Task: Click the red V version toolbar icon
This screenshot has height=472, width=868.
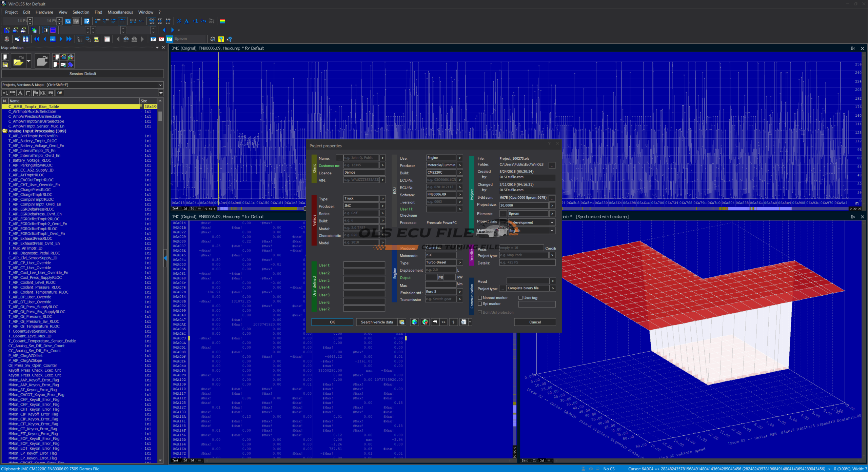Action: click(161, 39)
